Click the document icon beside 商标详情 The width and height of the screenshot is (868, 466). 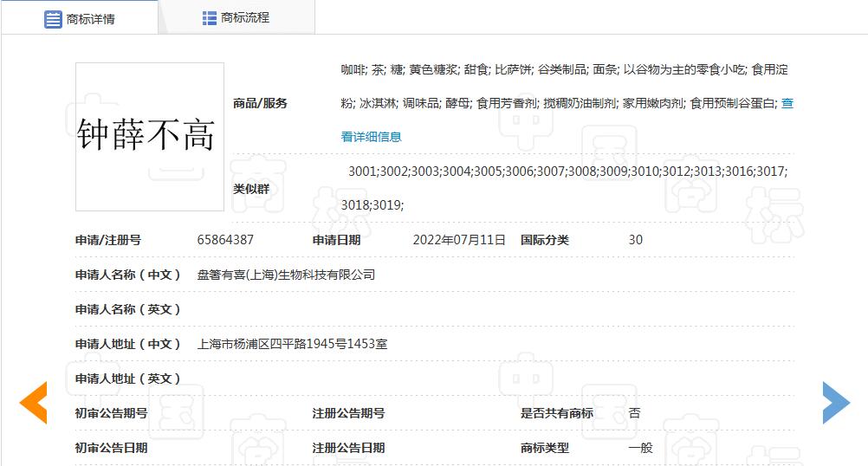(53, 19)
